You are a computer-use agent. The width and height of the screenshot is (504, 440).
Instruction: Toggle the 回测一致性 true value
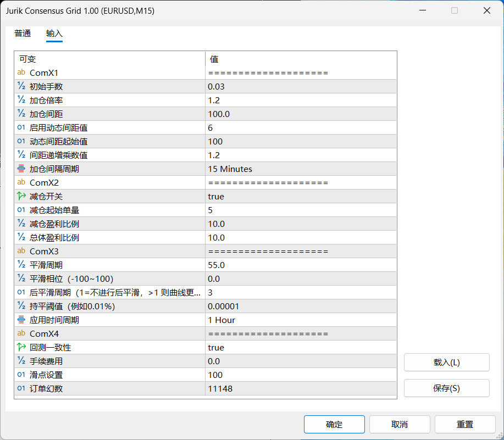301,348
